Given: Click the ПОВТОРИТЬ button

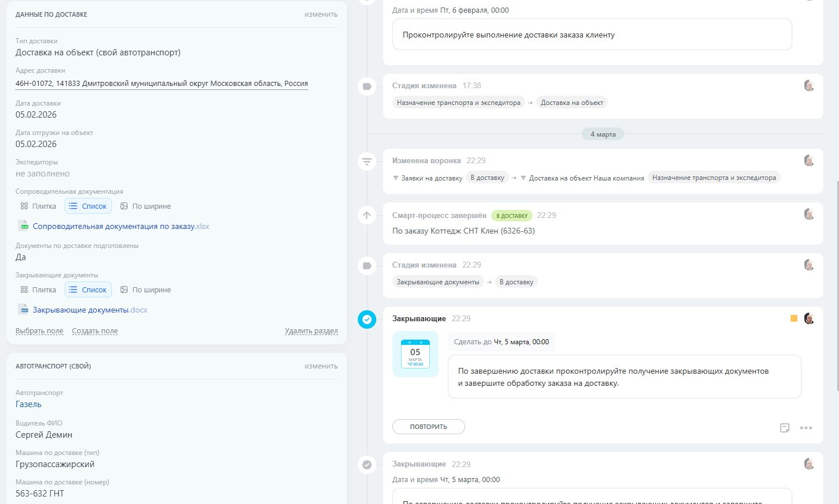Looking at the screenshot, I should click(429, 427).
